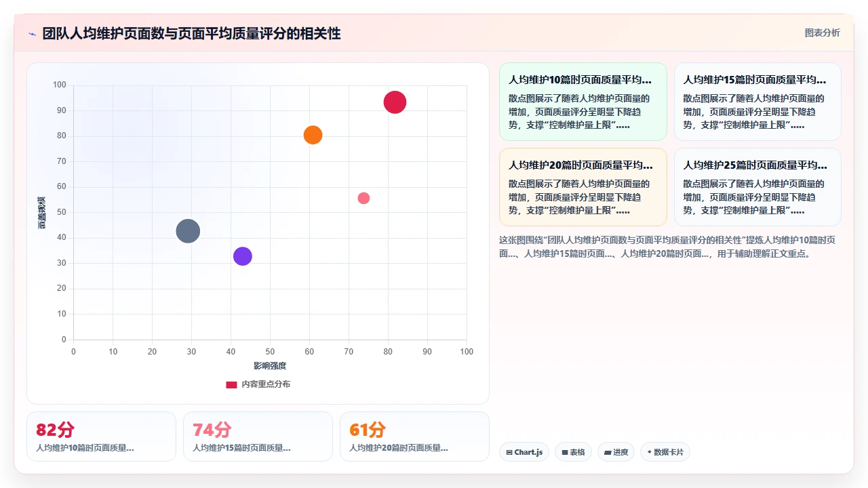Click the Chart.js tag

pyautogui.click(x=524, y=452)
